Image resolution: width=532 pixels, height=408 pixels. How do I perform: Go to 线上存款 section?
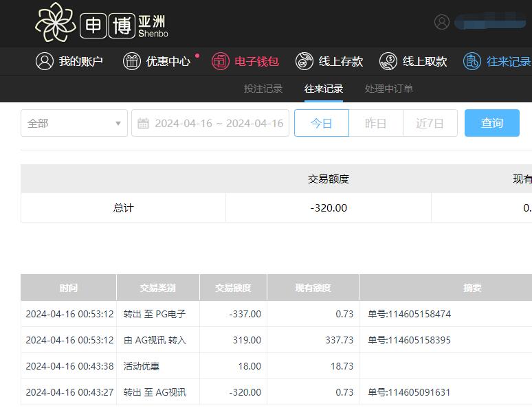tap(329, 61)
